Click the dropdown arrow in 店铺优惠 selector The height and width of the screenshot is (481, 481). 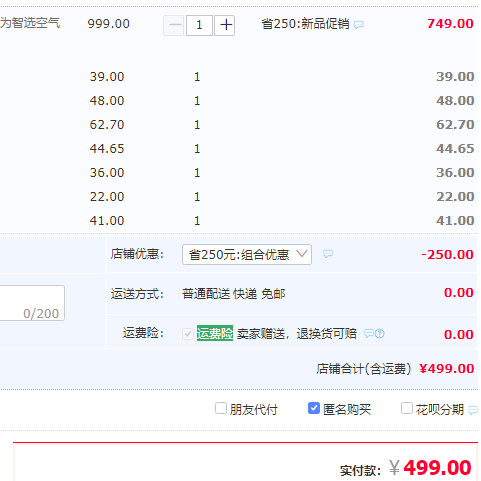302,254
